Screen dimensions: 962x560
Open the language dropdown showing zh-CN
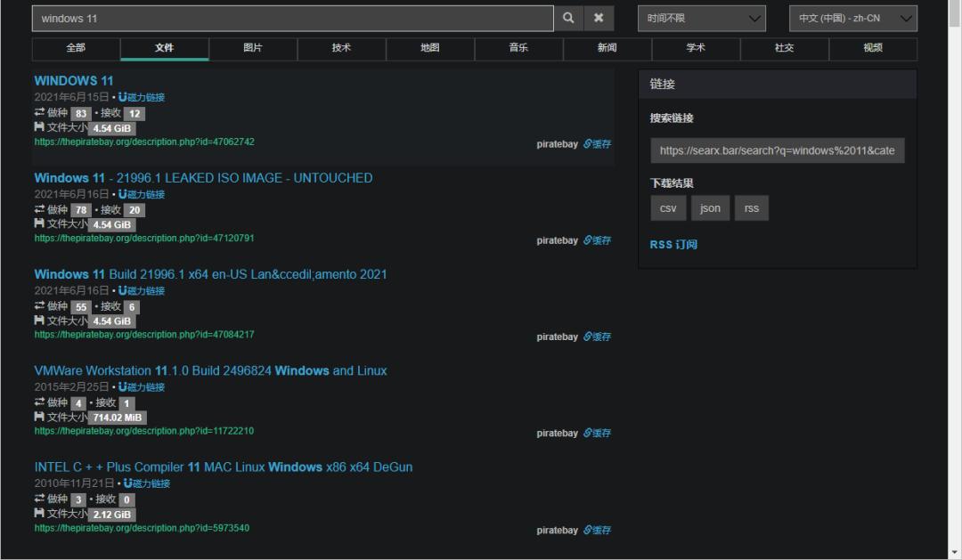tap(852, 18)
